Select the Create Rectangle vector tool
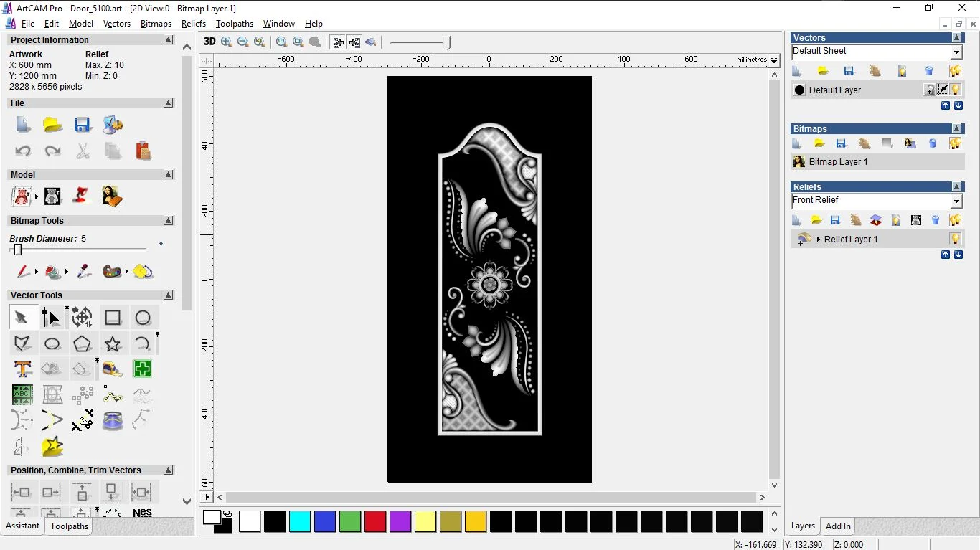Viewport: 980px width, 550px height. coord(113,317)
